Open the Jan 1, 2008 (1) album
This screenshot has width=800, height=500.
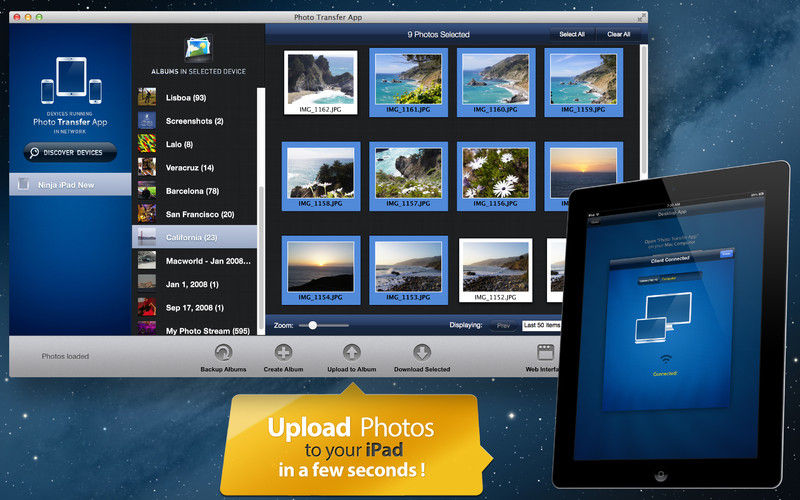point(194,284)
